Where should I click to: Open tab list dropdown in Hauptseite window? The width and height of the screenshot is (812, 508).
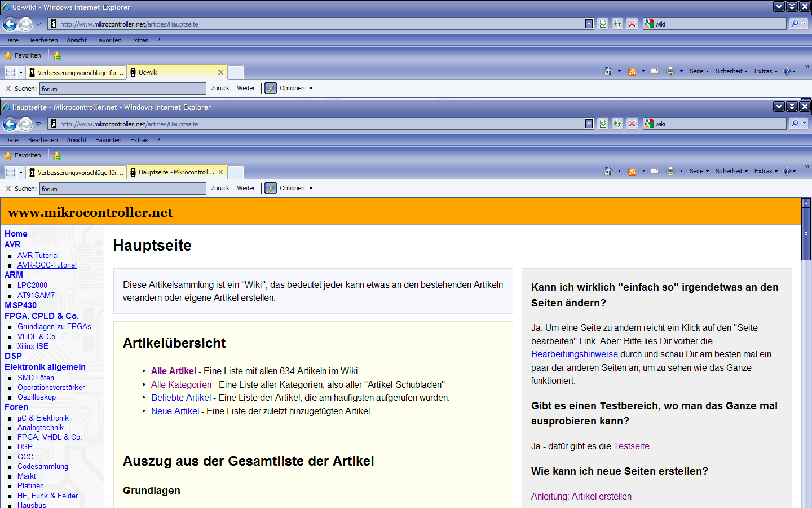21,172
